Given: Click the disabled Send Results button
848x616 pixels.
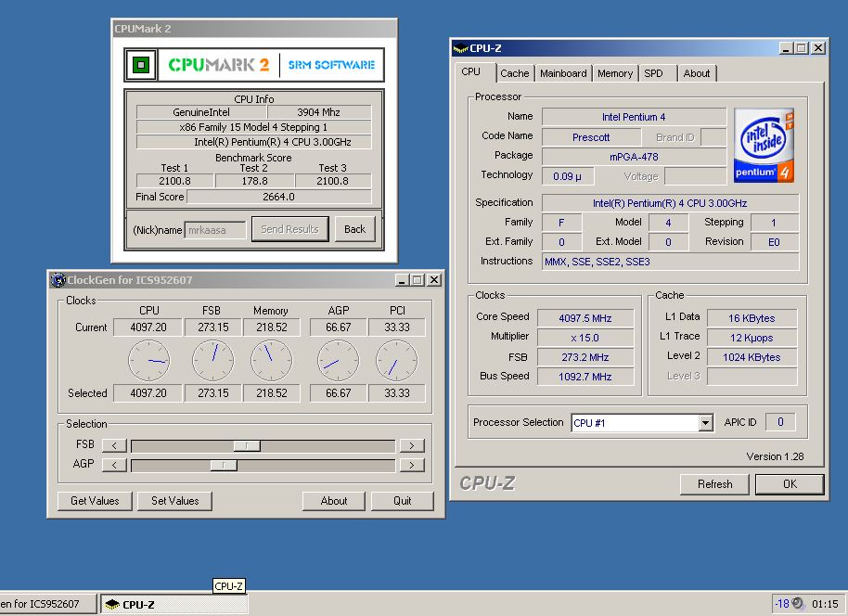Looking at the screenshot, I should point(289,229).
